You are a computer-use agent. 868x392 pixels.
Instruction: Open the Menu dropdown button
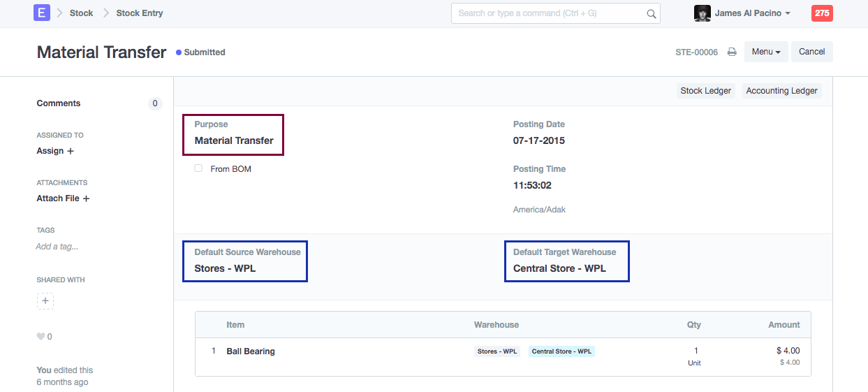(766, 52)
